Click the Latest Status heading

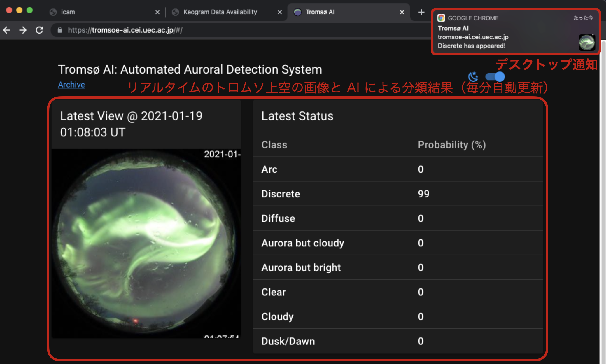(297, 116)
